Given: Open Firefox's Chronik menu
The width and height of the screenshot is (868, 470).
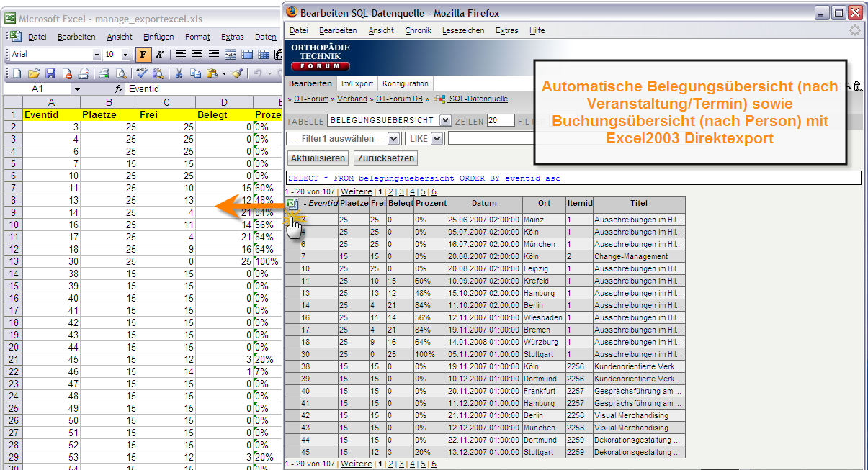Looking at the screenshot, I should click(x=418, y=30).
